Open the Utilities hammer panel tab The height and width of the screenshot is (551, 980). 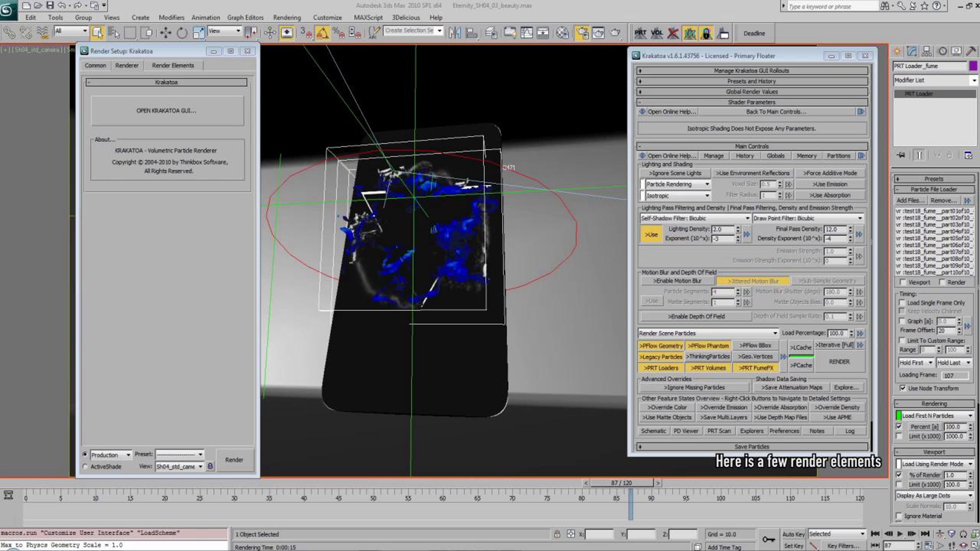[971, 51]
